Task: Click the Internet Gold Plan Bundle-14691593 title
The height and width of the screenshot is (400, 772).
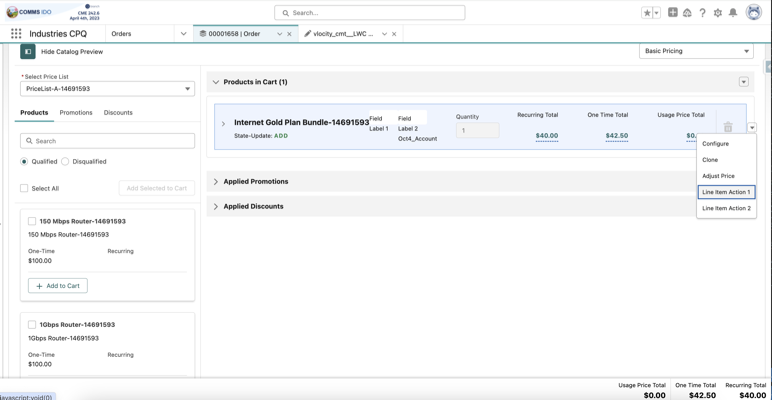Action: pos(301,122)
